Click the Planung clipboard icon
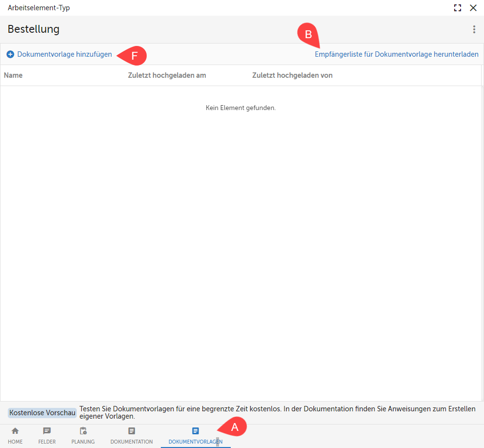 click(x=83, y=431)
